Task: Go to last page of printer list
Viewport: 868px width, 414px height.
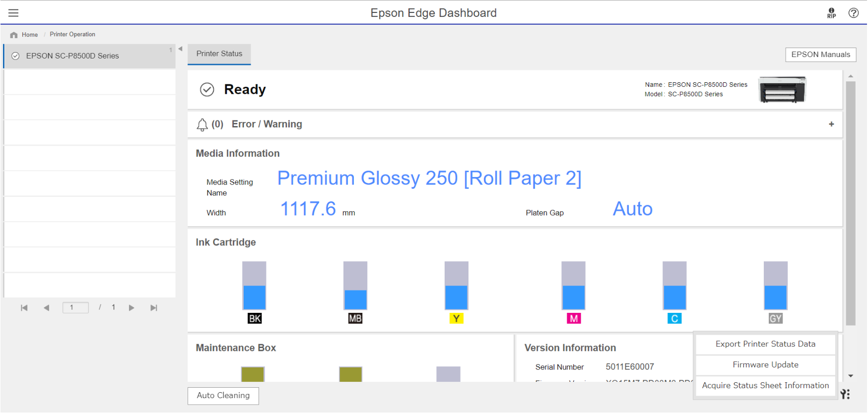Action: (154, 308)
